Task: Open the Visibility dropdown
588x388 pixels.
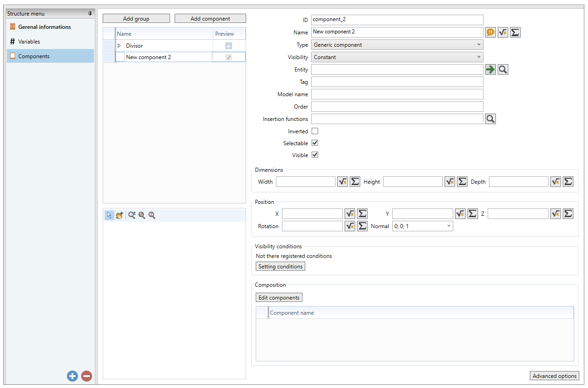Action: pos(397,57)
